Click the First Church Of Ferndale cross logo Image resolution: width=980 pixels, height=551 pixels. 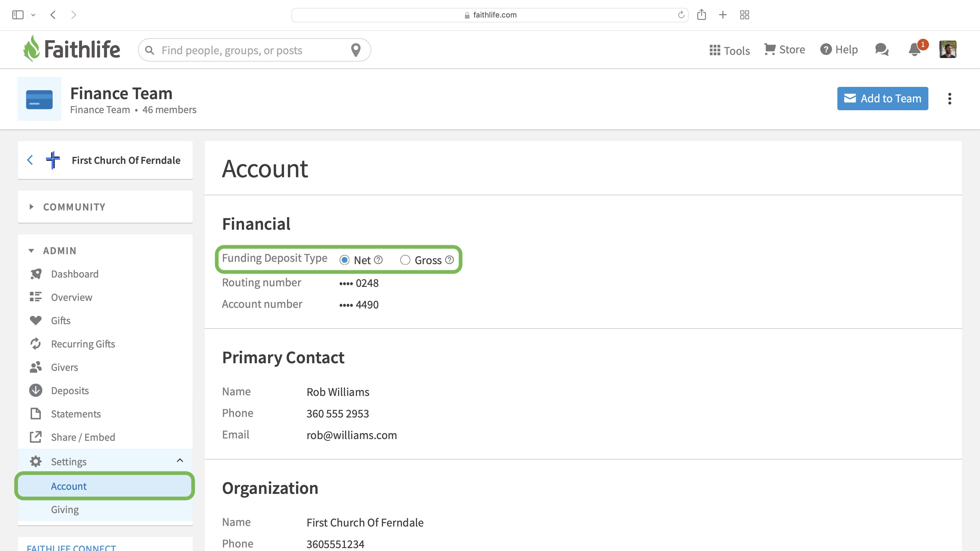[53, 160]
